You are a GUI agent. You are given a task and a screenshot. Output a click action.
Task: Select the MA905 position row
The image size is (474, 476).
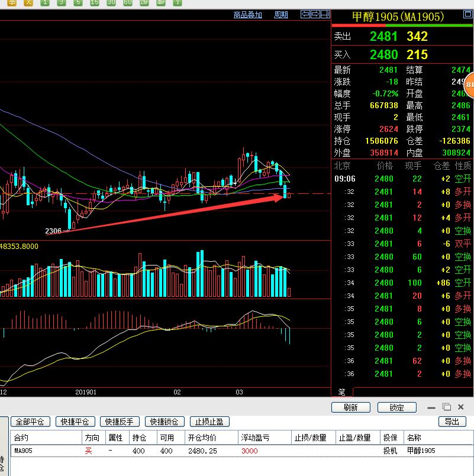point(242,451)
